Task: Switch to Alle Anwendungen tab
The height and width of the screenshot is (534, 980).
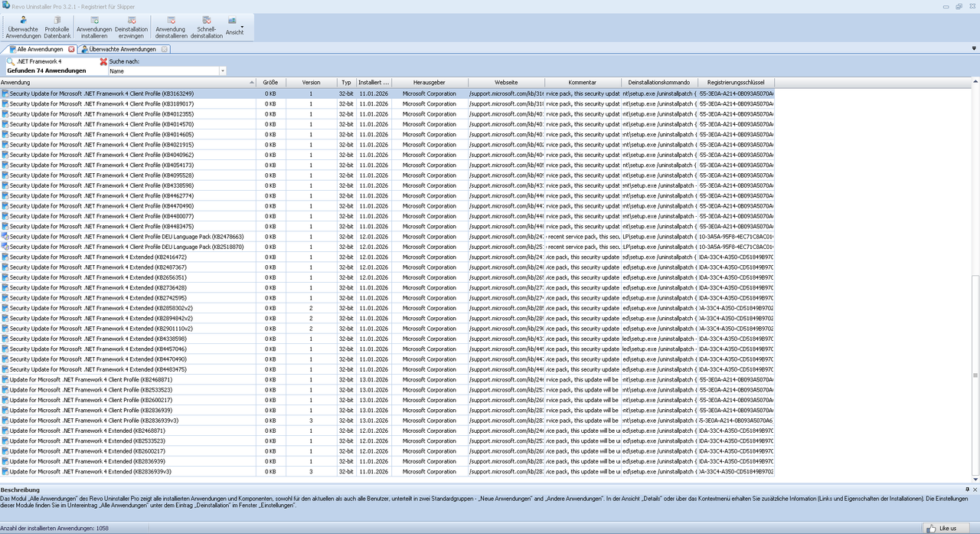Action: 40,49
